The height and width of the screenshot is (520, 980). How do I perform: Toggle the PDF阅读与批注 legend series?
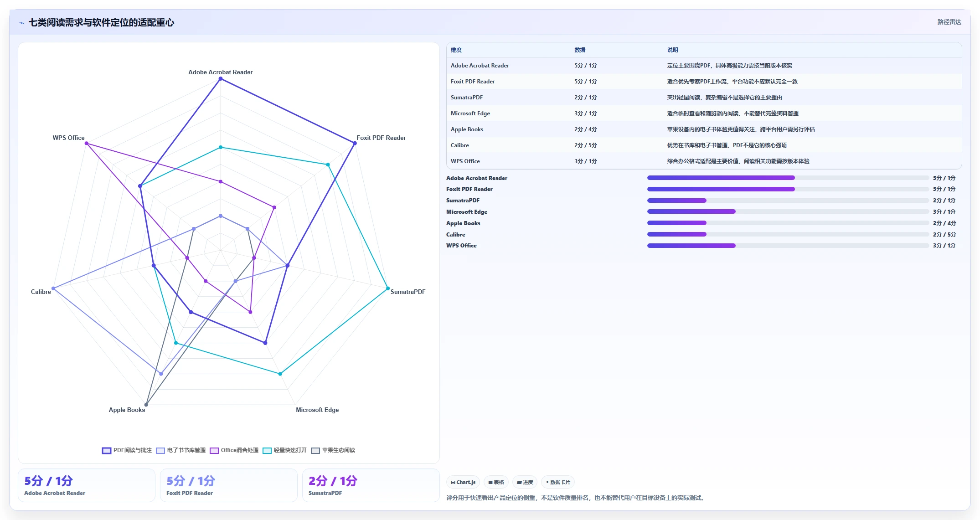coord(127,450)
